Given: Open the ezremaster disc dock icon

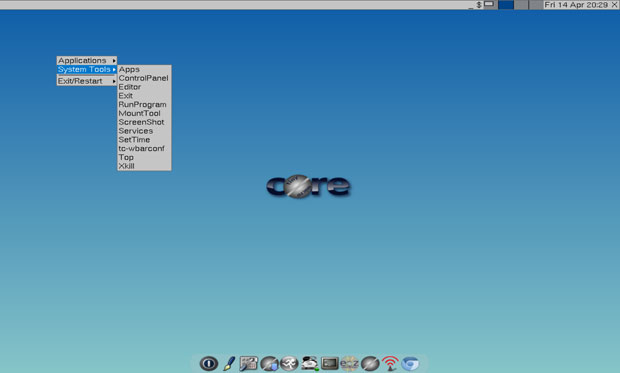Looking at the screenshot, I should point(350,363).
